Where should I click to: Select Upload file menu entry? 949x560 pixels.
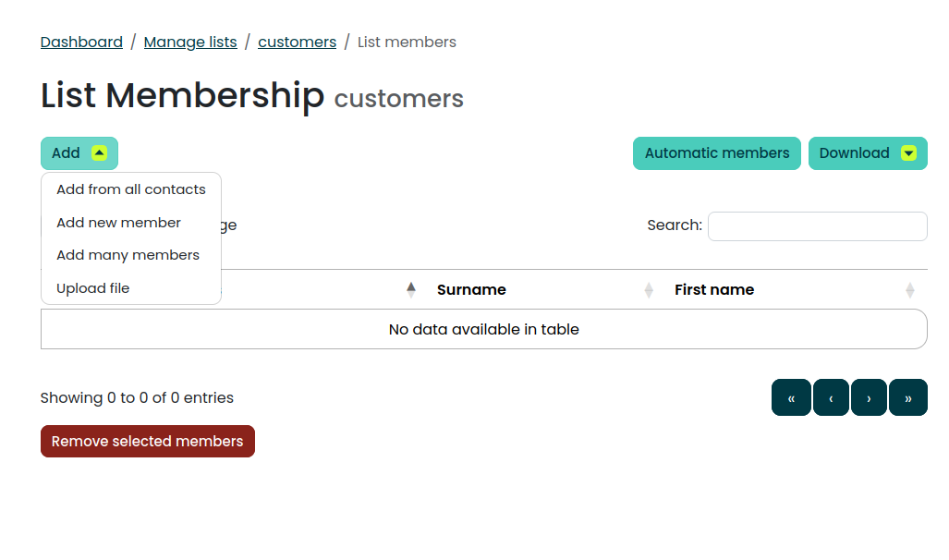(x=92, y=288)
